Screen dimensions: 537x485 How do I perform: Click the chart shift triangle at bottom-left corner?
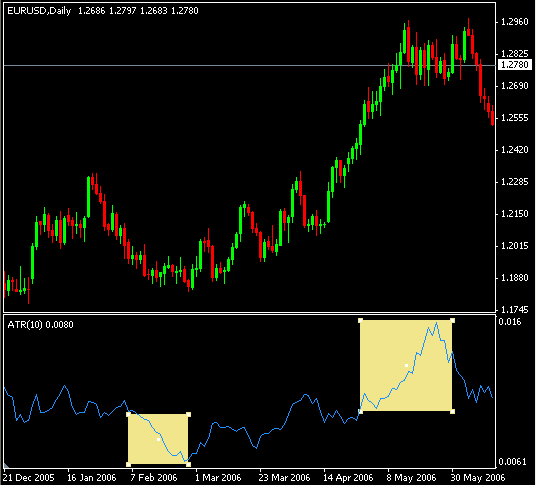(x=6, y=466)
